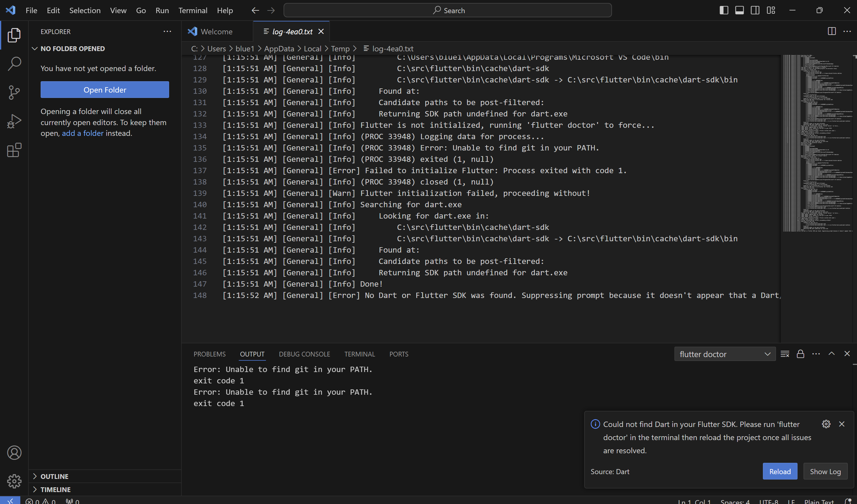Open the Terminal menu
857x504 pixels.
coord(193,10)
